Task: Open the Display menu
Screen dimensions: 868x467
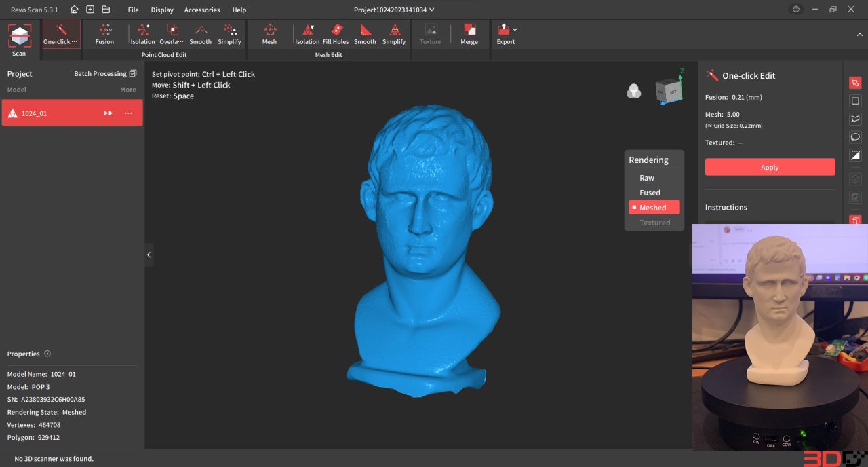Action: coord(161,10)
